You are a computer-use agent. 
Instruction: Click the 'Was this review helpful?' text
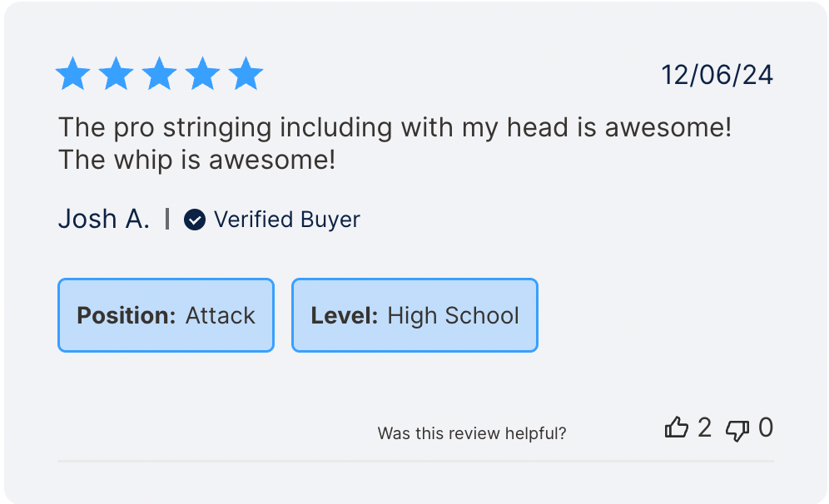472,433
